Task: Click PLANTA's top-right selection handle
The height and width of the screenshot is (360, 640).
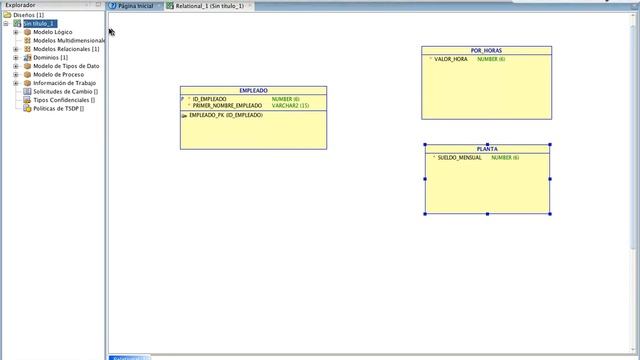Action: [550, 144]
